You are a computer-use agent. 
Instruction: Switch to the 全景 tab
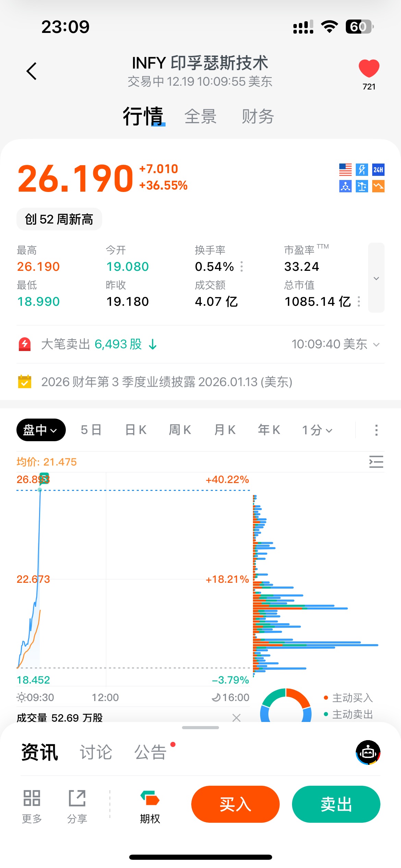point(200,116)
